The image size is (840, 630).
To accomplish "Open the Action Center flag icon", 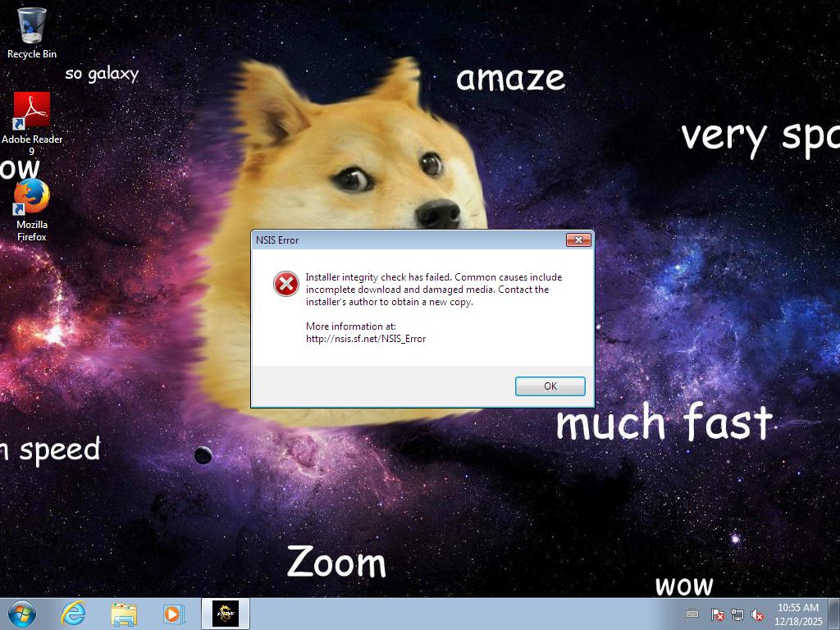I will pos(717,614).
